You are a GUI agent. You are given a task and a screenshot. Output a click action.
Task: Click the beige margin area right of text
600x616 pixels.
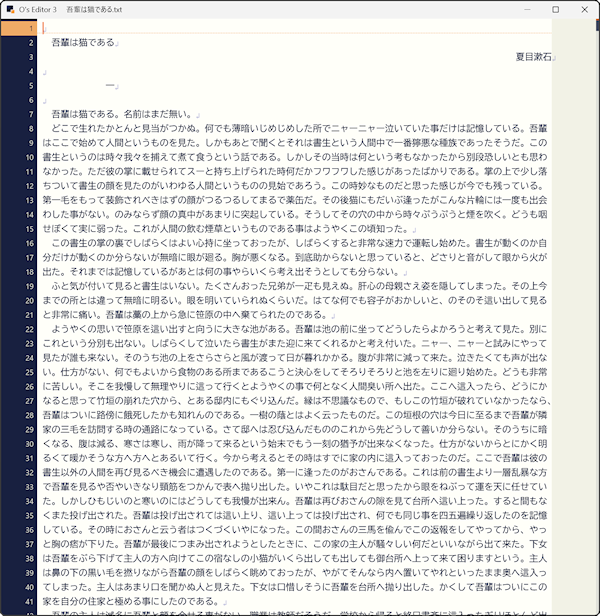566,300
